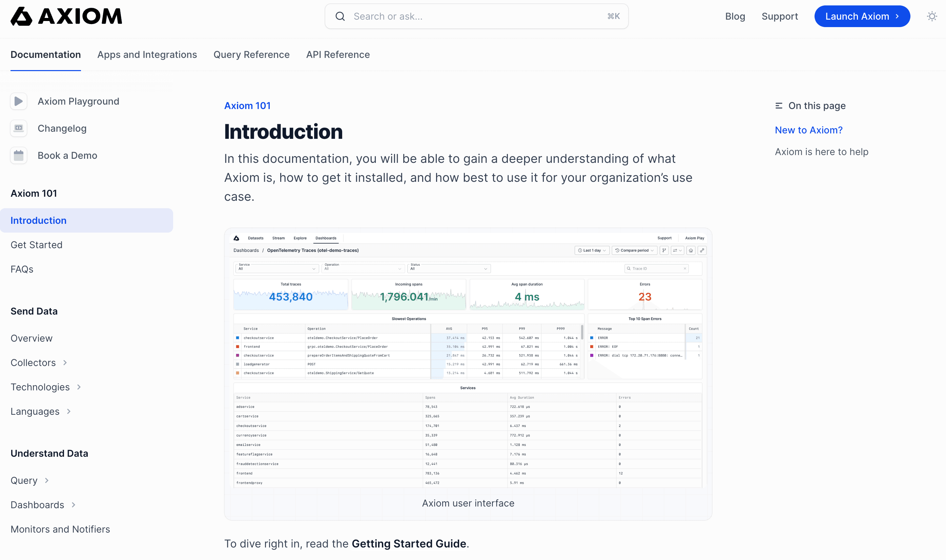Click orange-red swatch beside frontend row
Viewport: 946px width, 560px height.
(238, 346)
